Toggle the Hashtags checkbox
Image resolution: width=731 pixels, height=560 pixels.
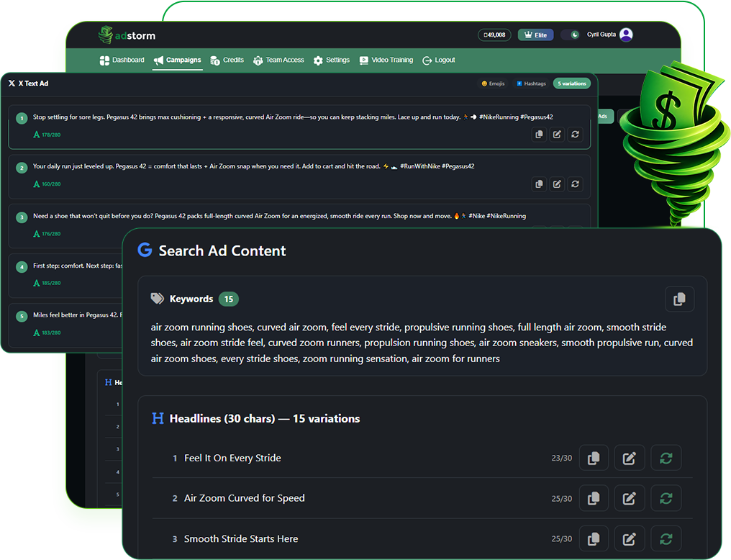tap(532, 83)
